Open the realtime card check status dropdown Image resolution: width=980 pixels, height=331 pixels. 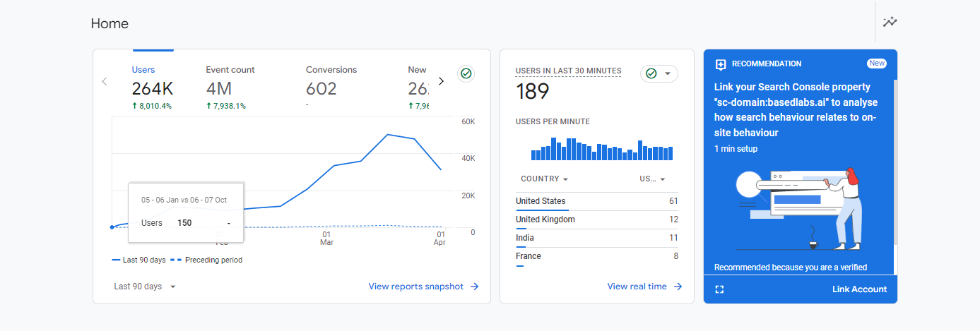pyautogui.click(x=659, y=73)
